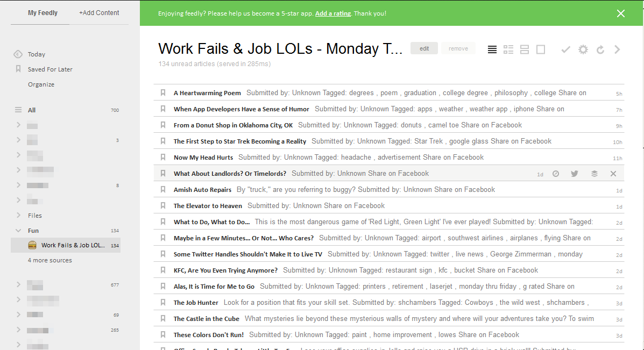Switch to full articles view icon

[x=541, y=49]
